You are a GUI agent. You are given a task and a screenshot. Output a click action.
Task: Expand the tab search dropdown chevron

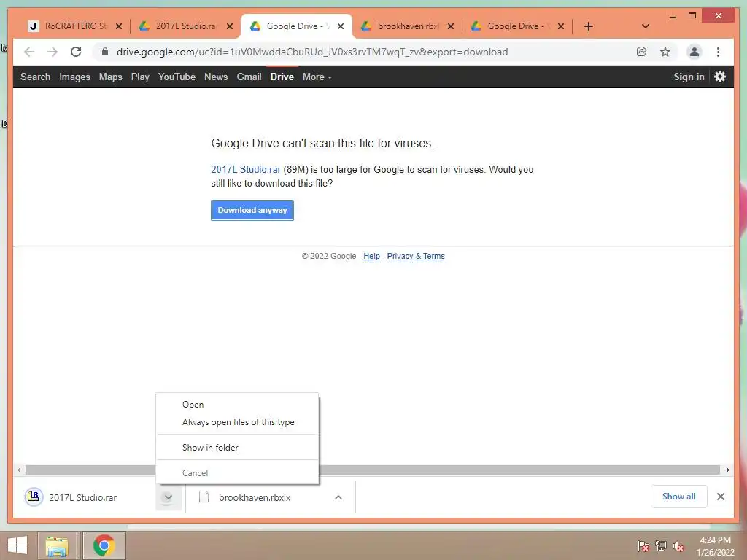(646, 26)
